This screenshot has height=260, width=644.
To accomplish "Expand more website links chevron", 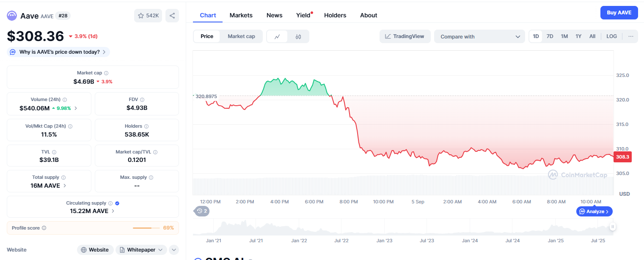I will point(174,250).
